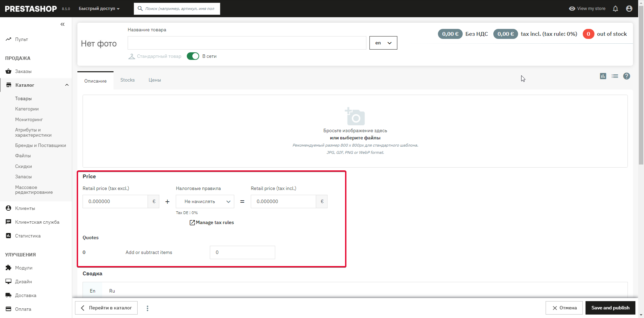The width and height of the screenshot is (644, 318).
Task: Open Бренды и Поставщики menu item
Action: (41, 145)
